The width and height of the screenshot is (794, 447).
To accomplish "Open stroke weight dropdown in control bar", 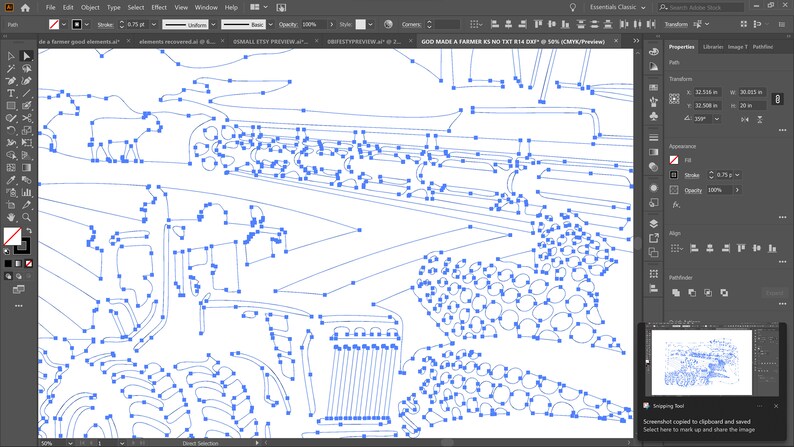I will (154, 24).
